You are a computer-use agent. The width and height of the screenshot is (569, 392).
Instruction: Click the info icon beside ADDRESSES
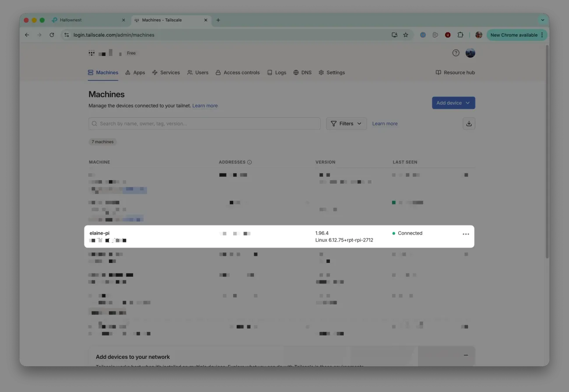point(249,162)
